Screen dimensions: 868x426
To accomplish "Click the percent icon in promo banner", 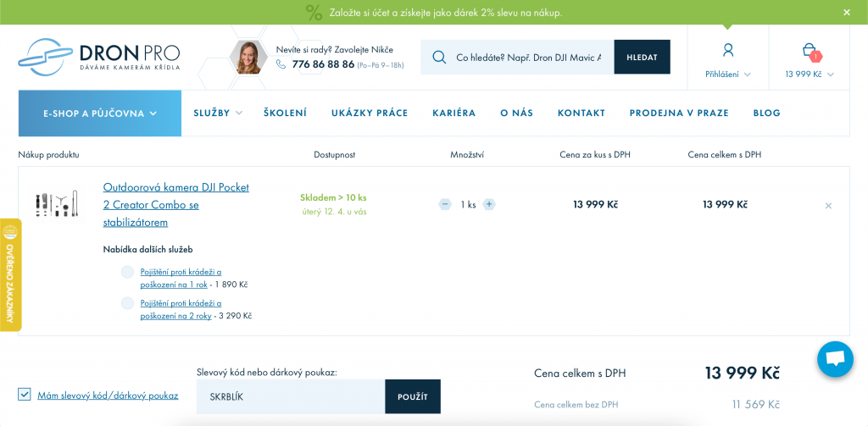I will (314, 12).
